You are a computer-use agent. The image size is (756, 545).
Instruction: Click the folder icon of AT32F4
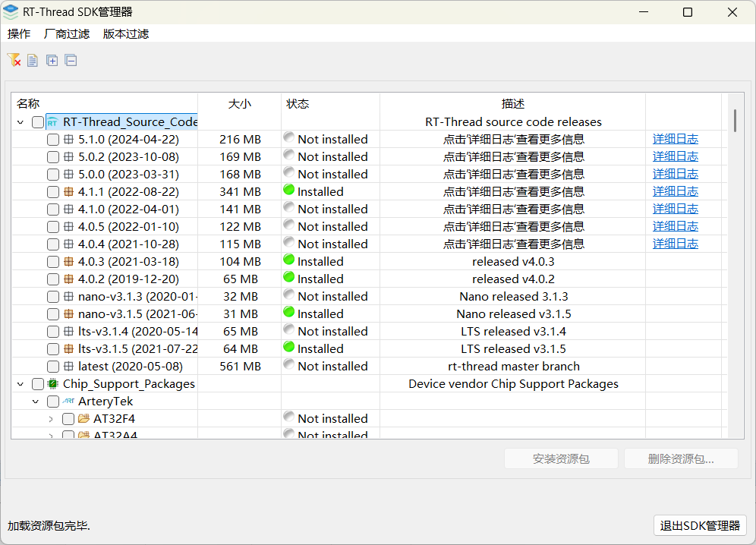[84, 419]
